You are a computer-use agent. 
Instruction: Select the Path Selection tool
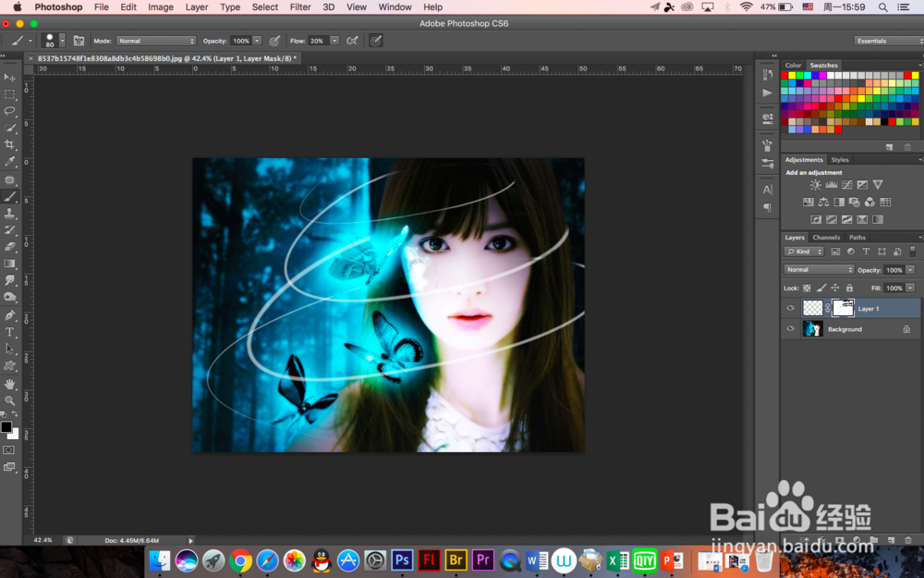point(9,349)
